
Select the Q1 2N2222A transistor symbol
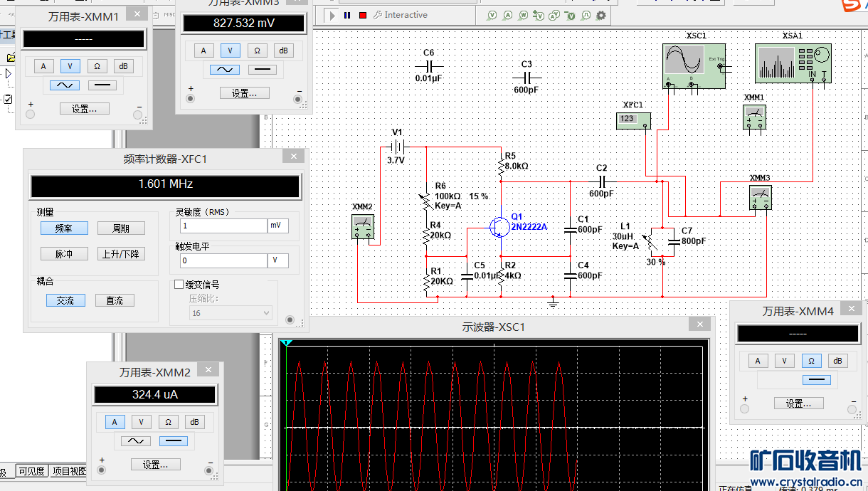(499, 227)
